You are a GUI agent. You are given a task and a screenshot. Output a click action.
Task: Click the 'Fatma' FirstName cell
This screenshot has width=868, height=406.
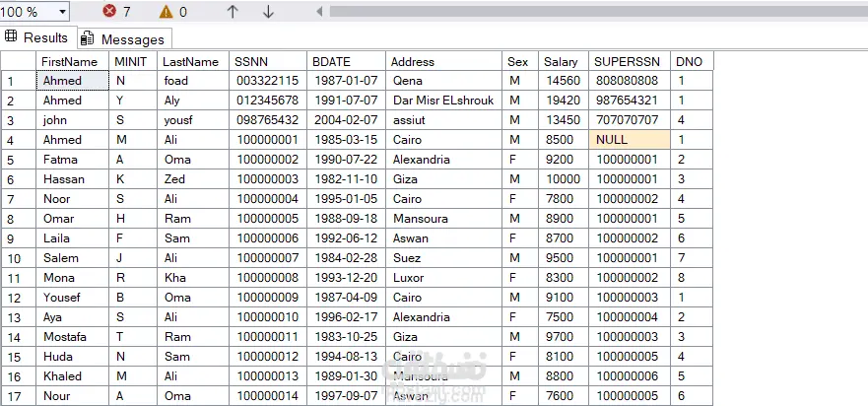point(73,160)
